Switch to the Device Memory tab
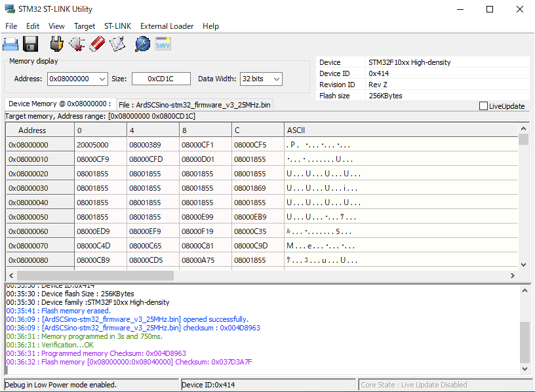 pyautogui.click(x=60, y=104)
